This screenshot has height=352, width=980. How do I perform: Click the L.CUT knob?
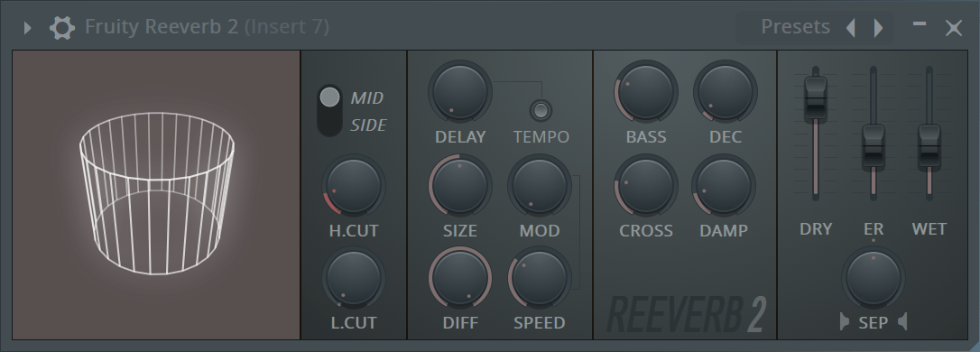[354, 278]
